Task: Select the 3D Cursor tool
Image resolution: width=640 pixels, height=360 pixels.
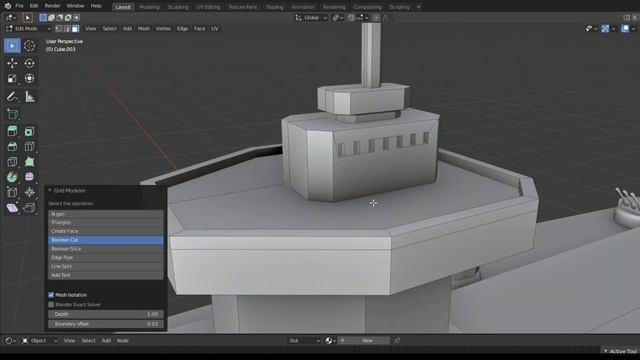Action: click(29, 46)
